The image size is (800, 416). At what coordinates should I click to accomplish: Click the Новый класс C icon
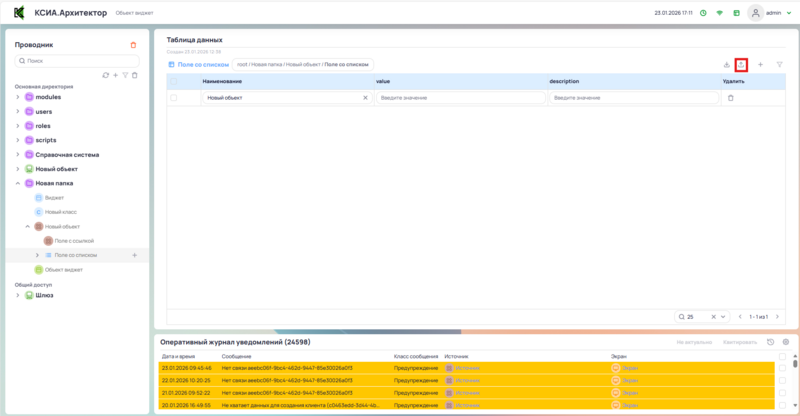[x=39, y=212]
